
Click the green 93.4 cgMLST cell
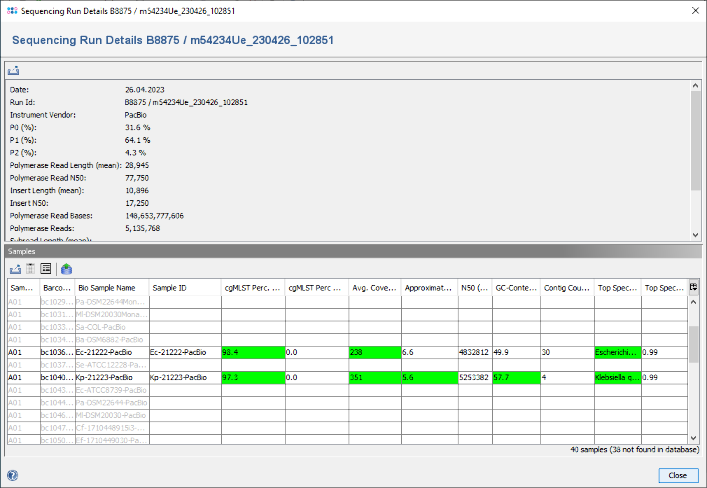point(252,352)
